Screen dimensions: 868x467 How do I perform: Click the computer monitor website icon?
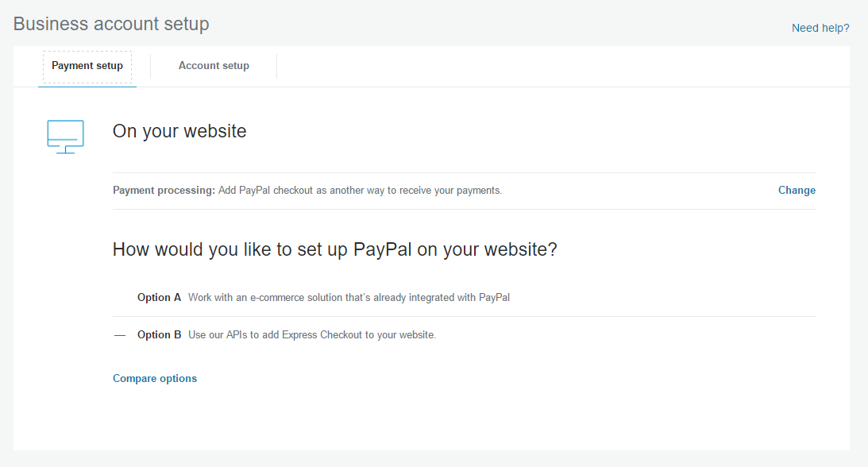(65, 137)
